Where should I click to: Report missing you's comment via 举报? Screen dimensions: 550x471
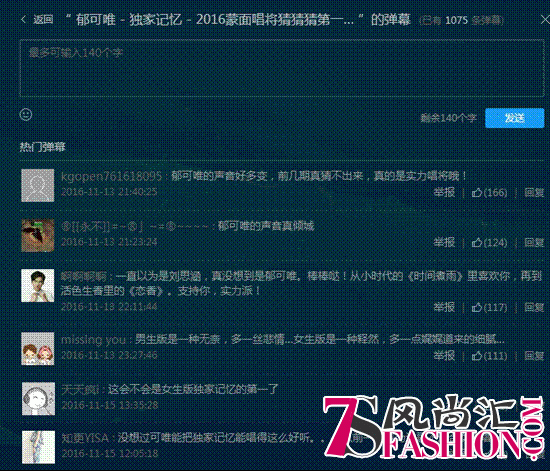click(x=444, y=356)
